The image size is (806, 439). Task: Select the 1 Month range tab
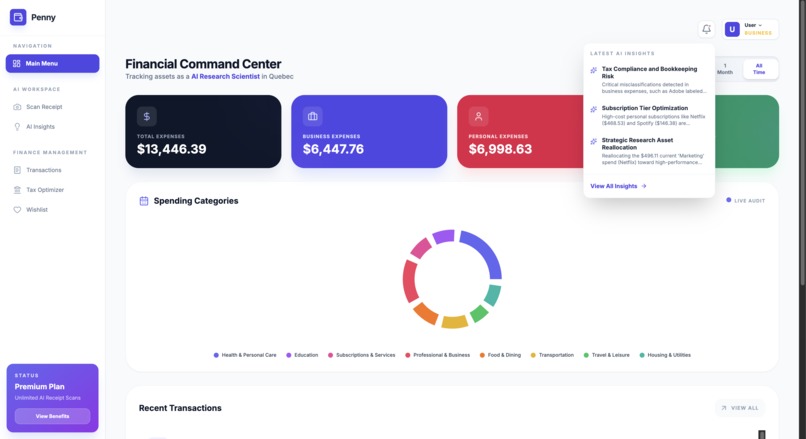pos(725,69)
